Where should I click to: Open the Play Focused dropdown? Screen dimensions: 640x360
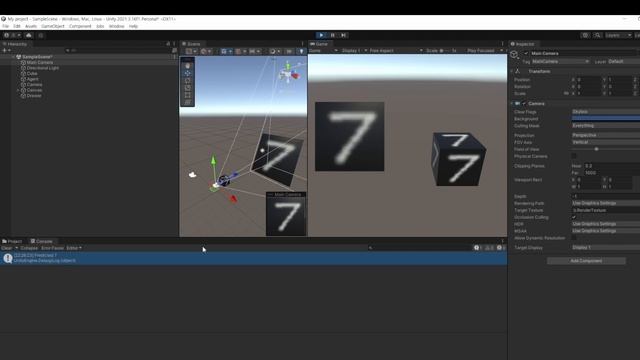pos(485,51)
